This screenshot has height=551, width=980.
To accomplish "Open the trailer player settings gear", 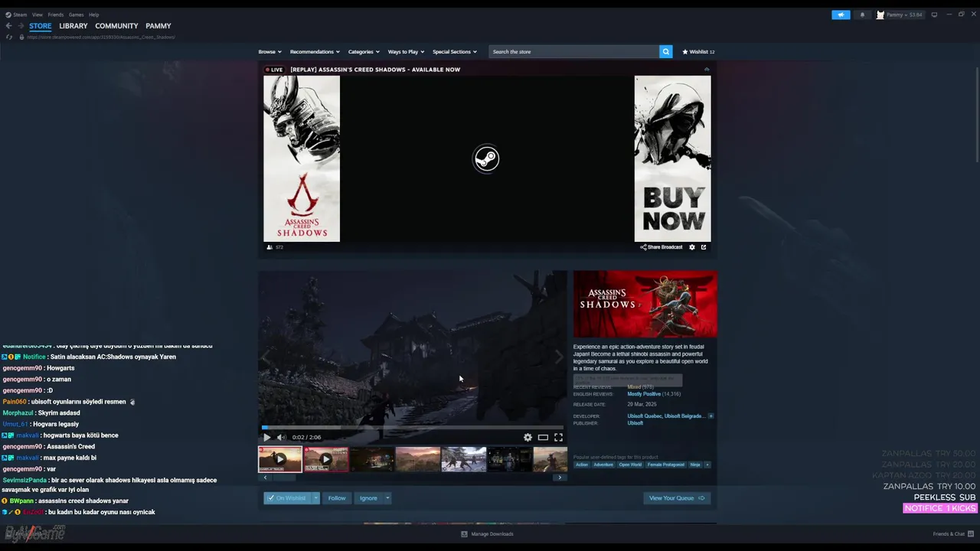I will tap(528, 437).
